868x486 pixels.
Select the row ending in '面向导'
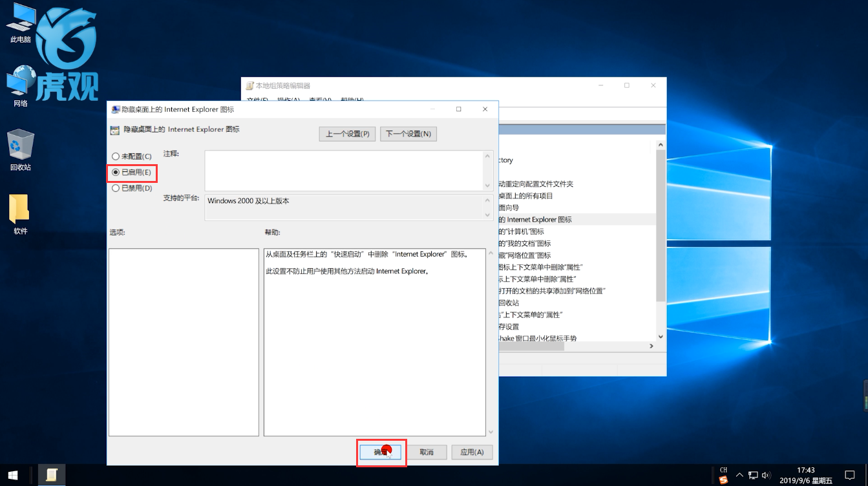pos(577,208)
